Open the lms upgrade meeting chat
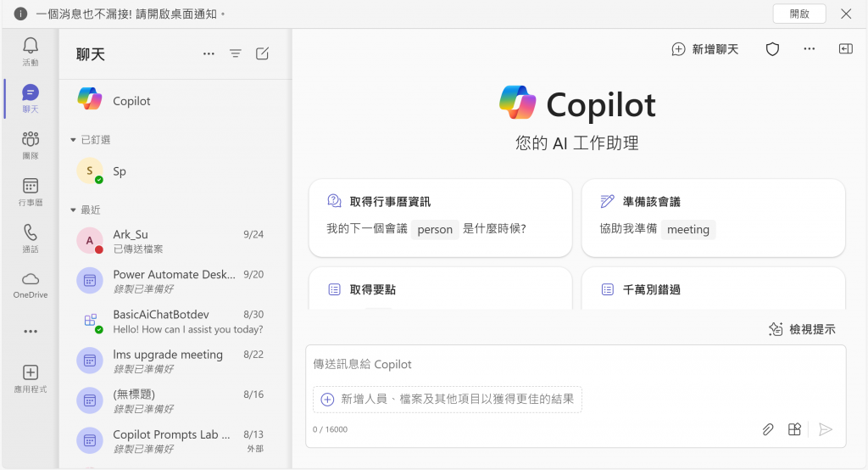The width and height of the screenshot is (868, 470). tap(175, 361)
